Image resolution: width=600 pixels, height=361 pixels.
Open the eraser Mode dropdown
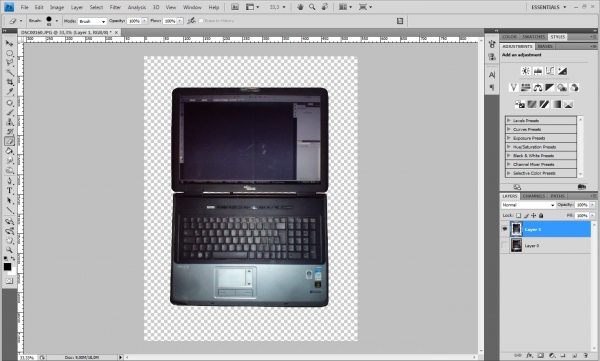tap(92, 21)
